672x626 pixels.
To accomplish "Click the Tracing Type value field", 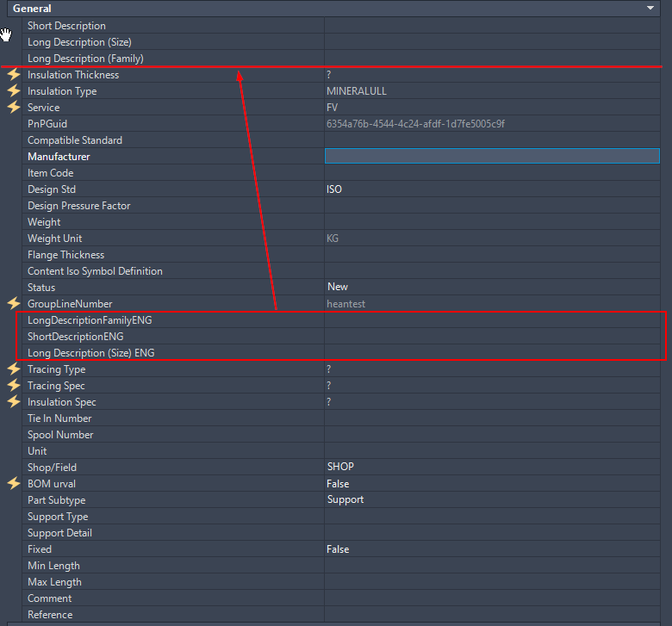I will coord(492,369).
